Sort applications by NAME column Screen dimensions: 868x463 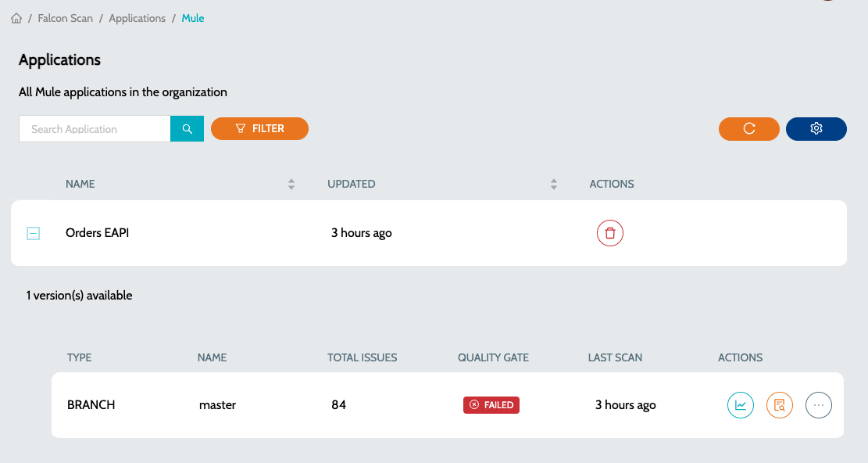[x=291, y=185]
